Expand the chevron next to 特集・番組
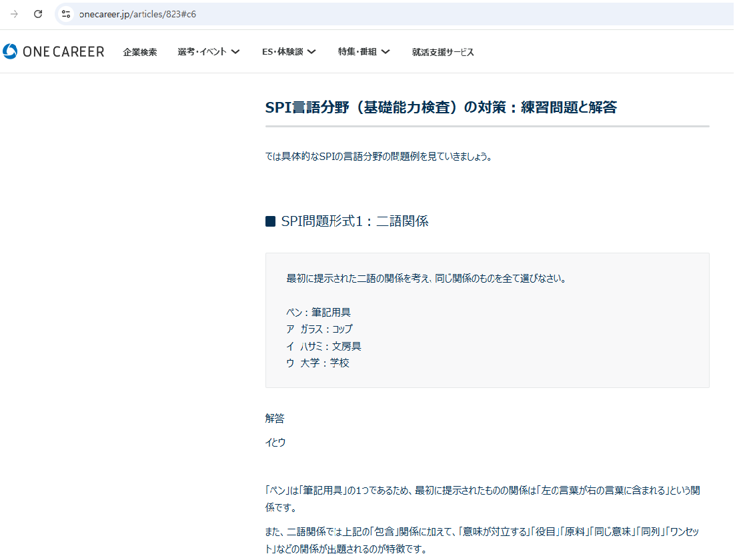 pyautogui.click(x=386, y=51)
